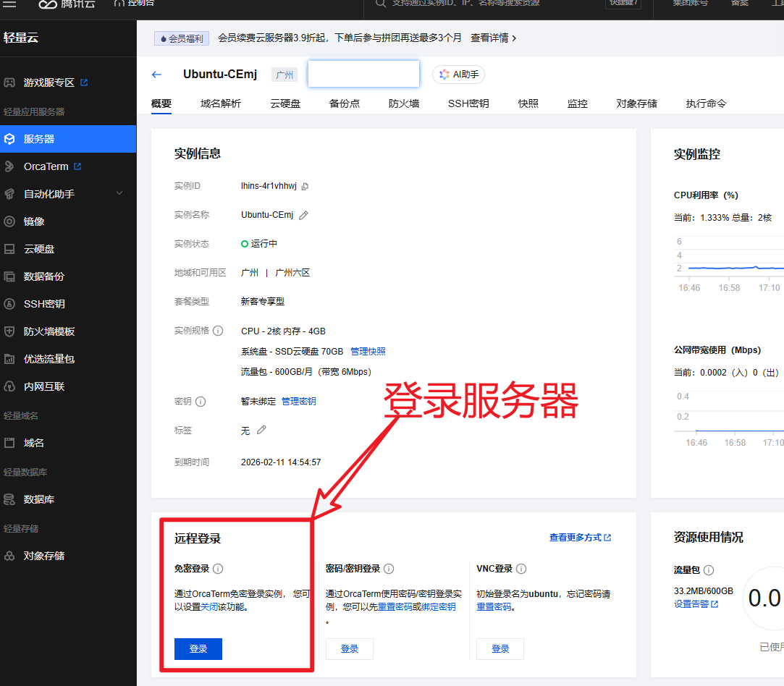Select 镜像 in the sidebar
This screenshot has width=784, height=686.
34,221
